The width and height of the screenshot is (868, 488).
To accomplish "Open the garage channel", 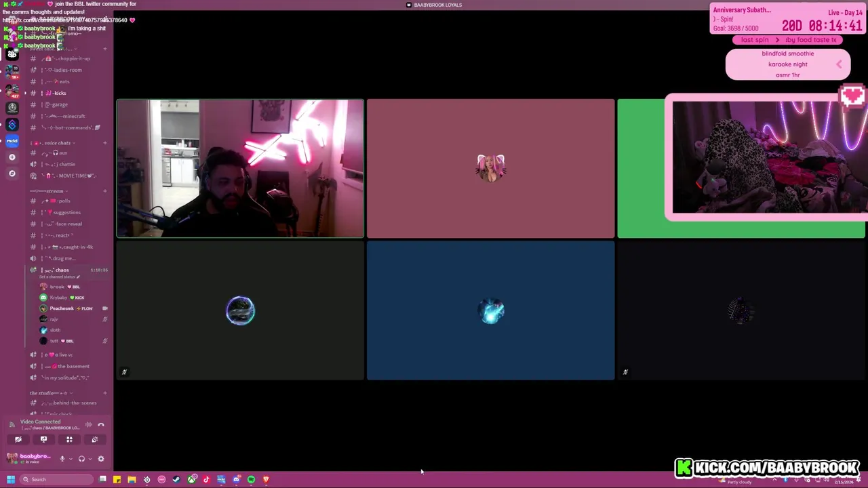I will click(x=68, y=104).
